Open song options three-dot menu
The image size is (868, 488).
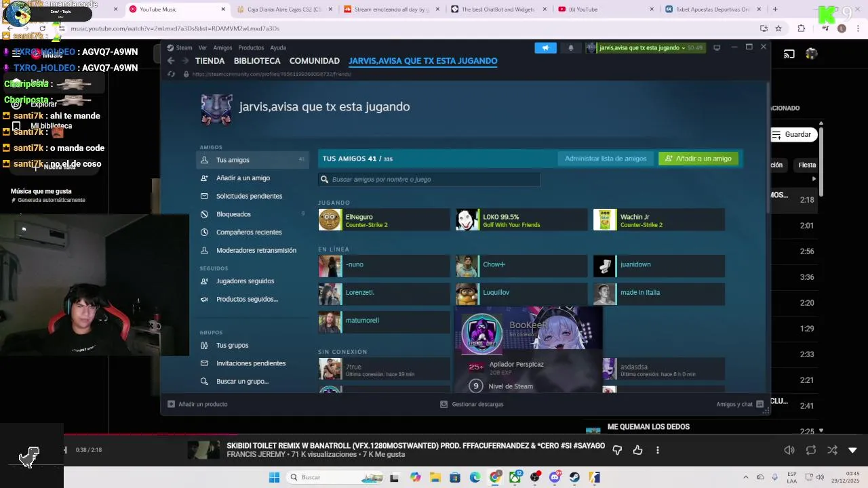pyautogui.click(x=657, y=450)
